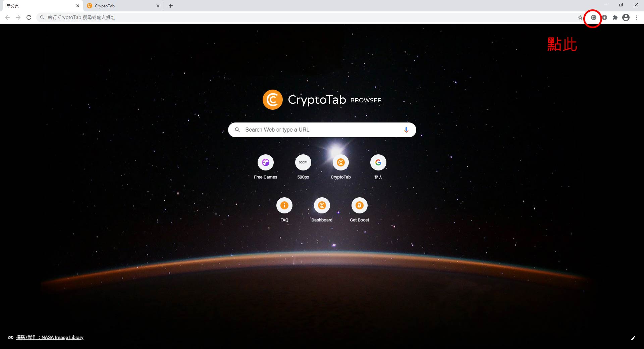Reload the current page

tap(29, 17)
